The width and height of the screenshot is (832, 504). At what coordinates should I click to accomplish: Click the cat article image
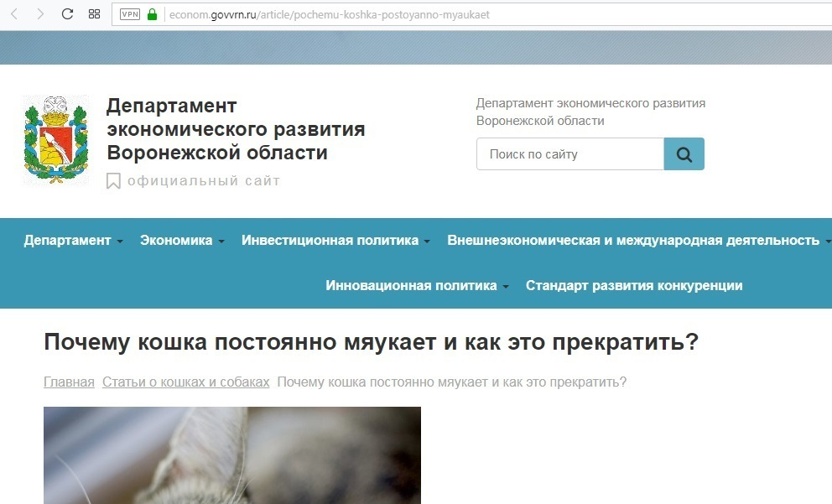tap(231, 455)
